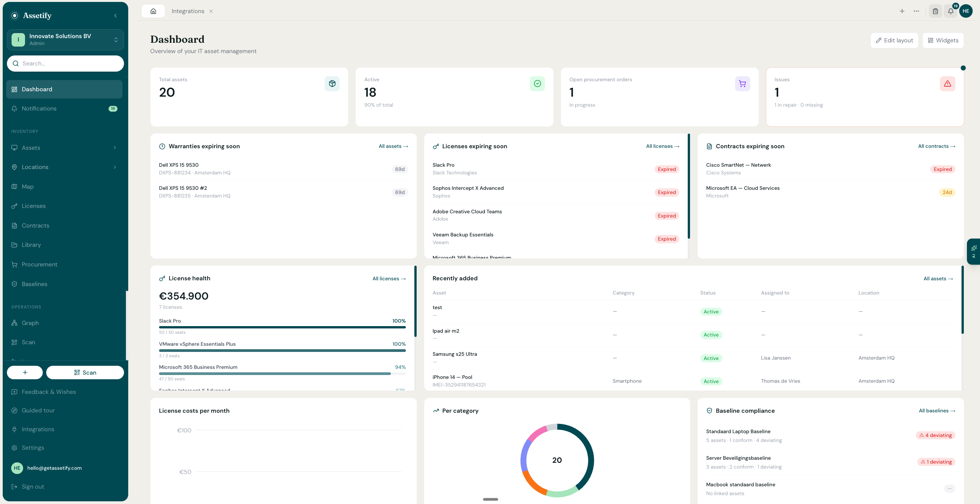Viewport: 980px width, 504px height.
Task: Click Active status badge for Ipad air m2
Action: tap(711, 335)
